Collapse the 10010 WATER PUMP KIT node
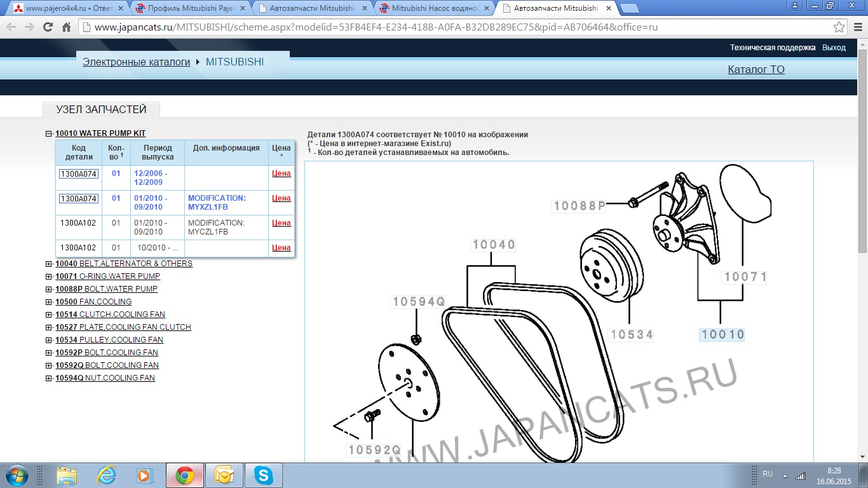This screenshot has width=868, height=488. click(48, 134)
